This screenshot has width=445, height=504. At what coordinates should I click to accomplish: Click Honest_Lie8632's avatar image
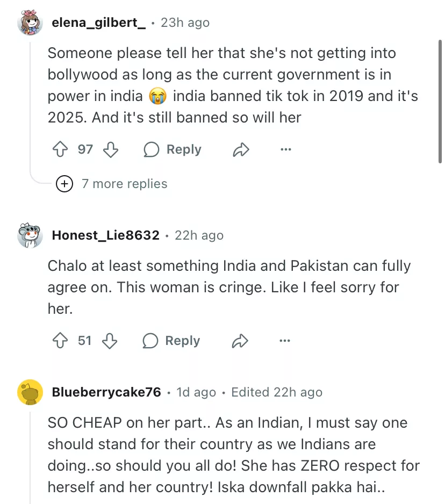tap(30, 236)
